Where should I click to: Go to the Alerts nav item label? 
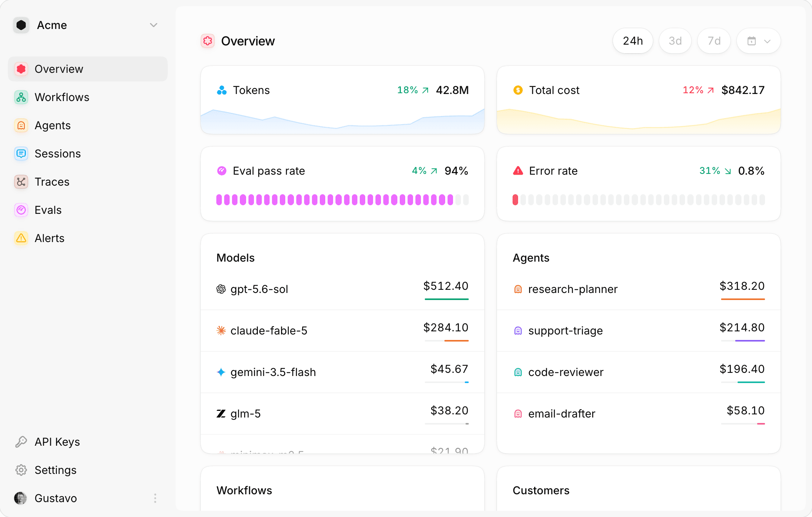pyautogui.click(x=49, y=238)
